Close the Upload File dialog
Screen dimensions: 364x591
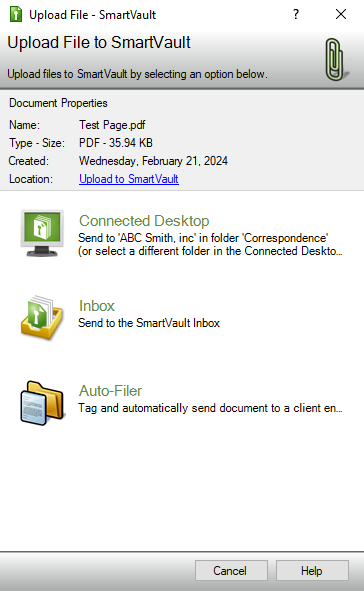pyautogui.click(x=341, y=14)
